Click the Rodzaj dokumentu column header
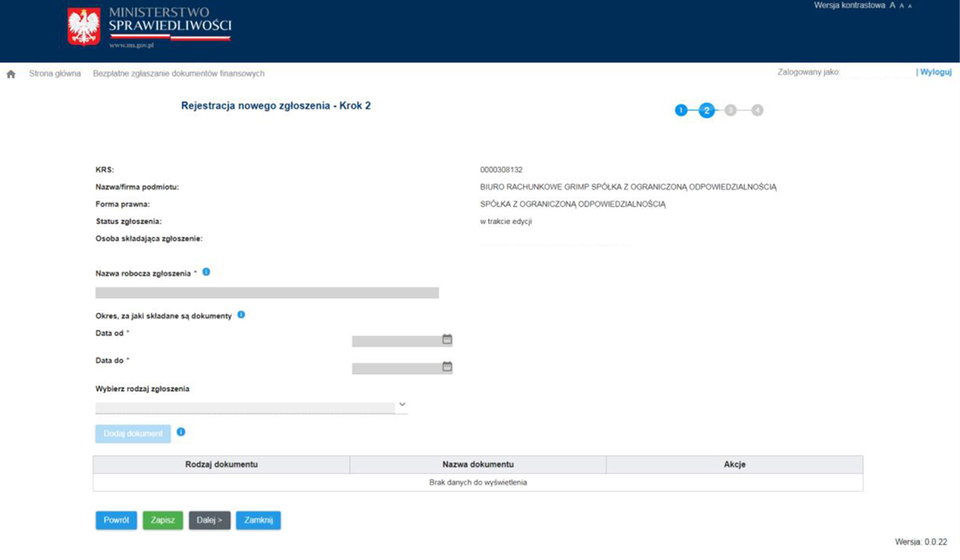The width and height of the screenshot is (960, 560). [x=222, y=464]
